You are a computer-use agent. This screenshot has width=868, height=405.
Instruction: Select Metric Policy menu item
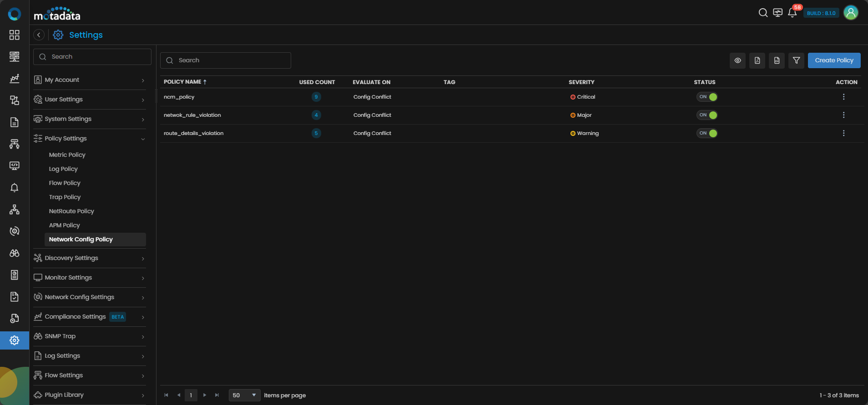pos(67,155)
